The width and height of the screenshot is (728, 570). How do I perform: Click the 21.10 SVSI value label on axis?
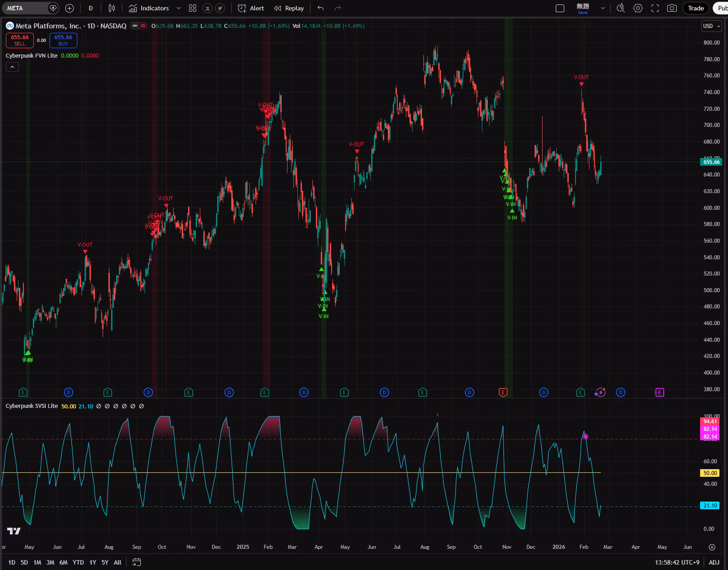710,506
